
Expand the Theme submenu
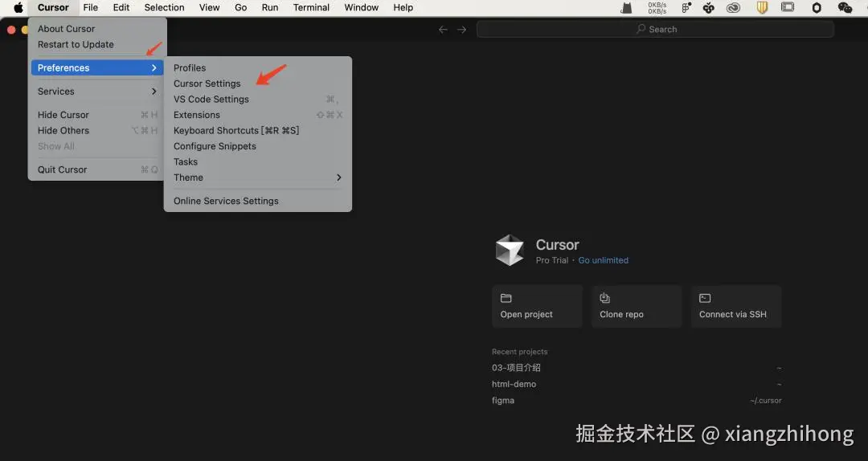point(258,177)
